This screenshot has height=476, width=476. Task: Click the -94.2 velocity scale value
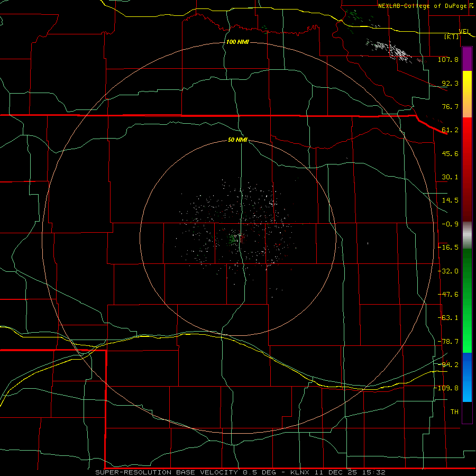click(448, 364)
